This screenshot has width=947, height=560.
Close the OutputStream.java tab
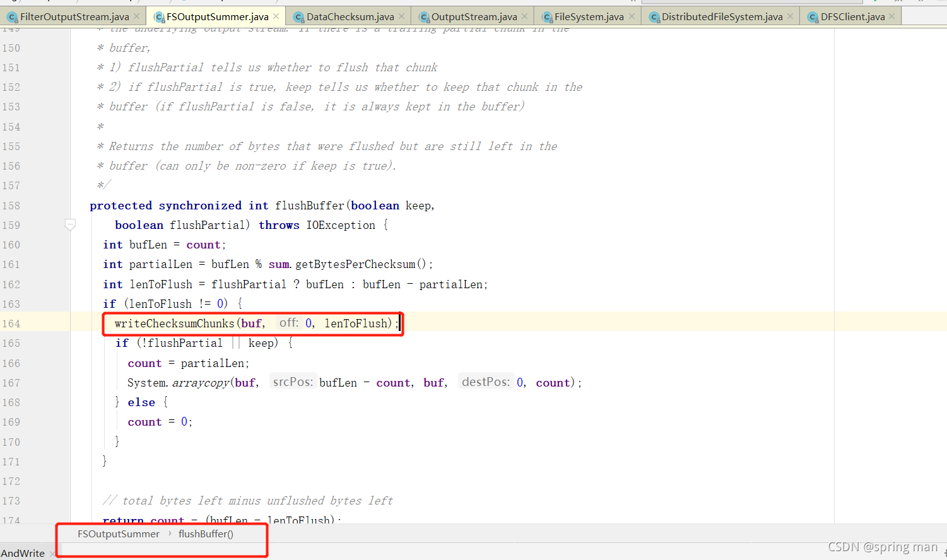point(524,16)
